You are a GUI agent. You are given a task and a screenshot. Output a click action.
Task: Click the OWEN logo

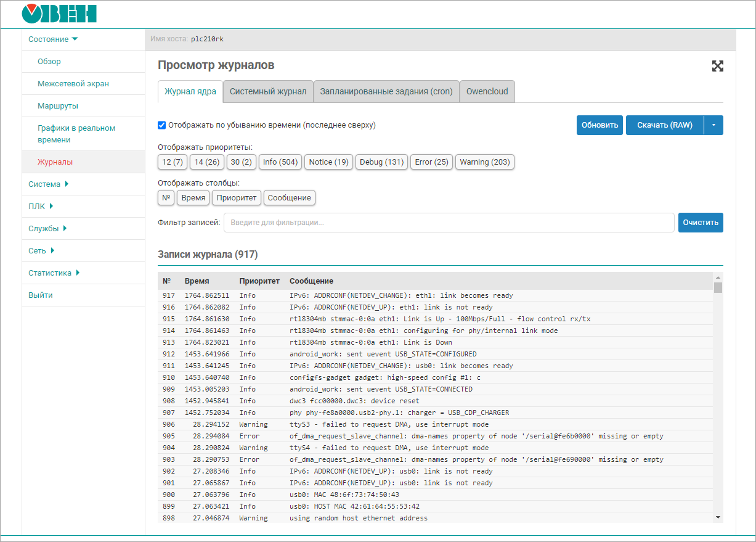[x=59, y=14]
